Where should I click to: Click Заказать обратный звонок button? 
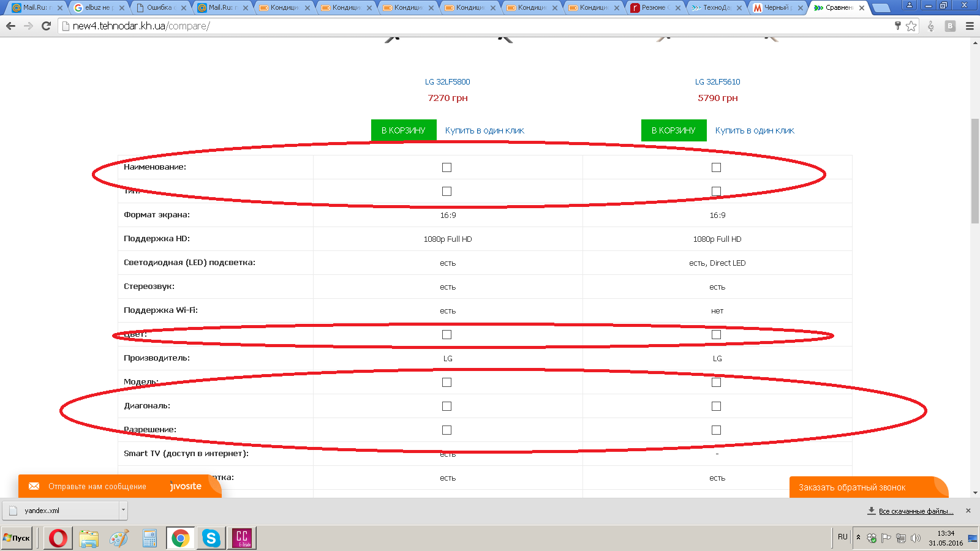click(x=869, y=487)
